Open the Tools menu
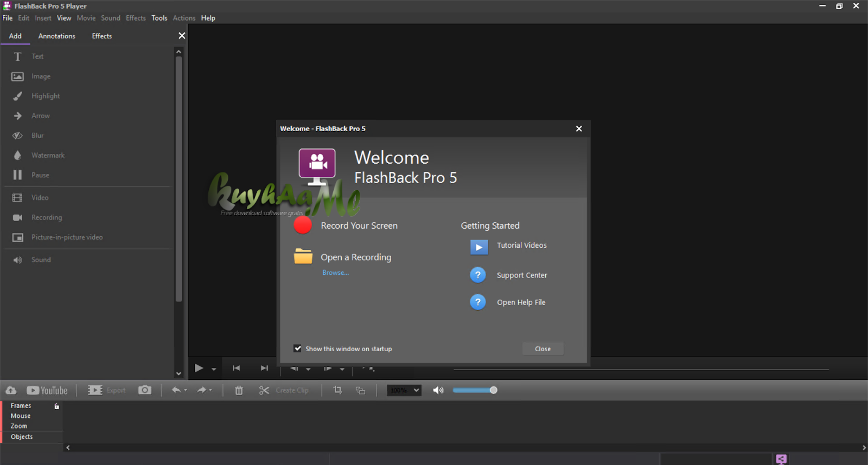Image resolution: width=868 pixels, height=465 pixels. click(159, 18)
